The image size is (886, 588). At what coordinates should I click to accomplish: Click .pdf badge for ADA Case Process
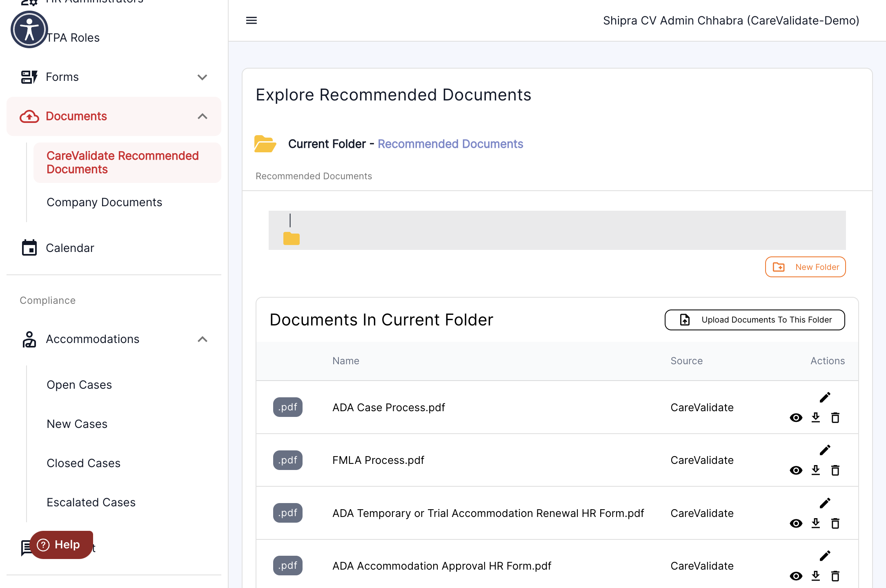(288, 407)
